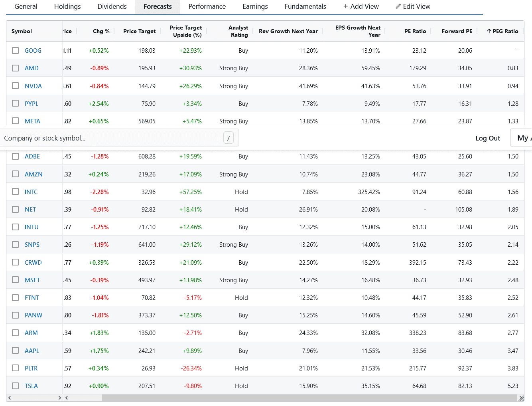Click the TSLA PEG ratio 5.23
532x406 pixels.
[513, 386]
